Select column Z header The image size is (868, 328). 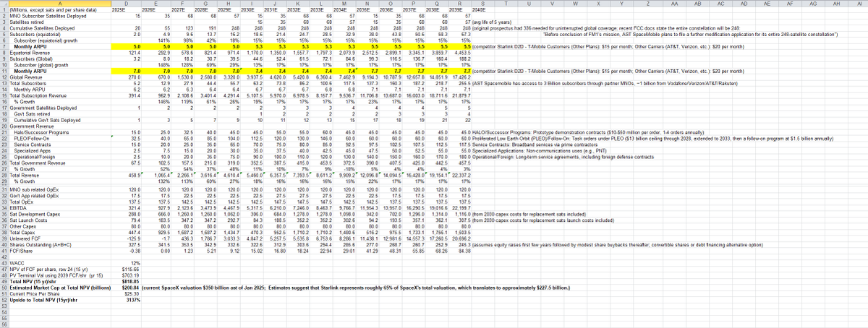(647, 3)
